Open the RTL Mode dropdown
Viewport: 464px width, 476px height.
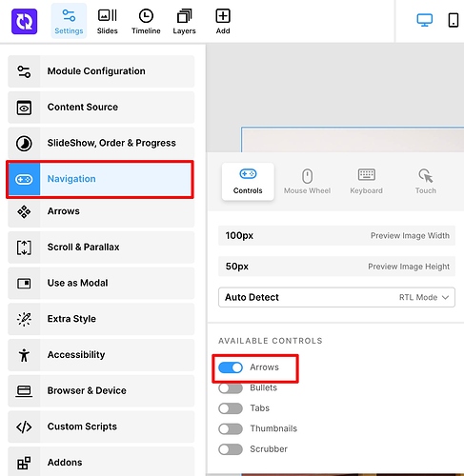336,297
